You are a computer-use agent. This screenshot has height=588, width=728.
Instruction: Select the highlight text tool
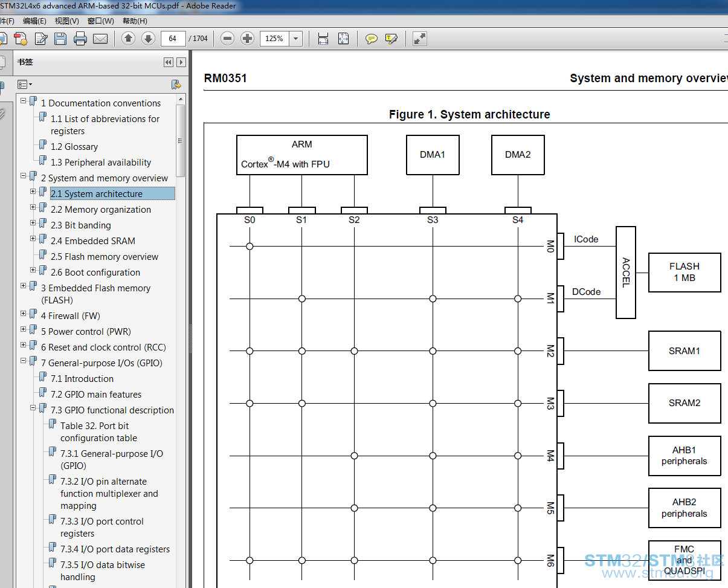pos(391,39)
